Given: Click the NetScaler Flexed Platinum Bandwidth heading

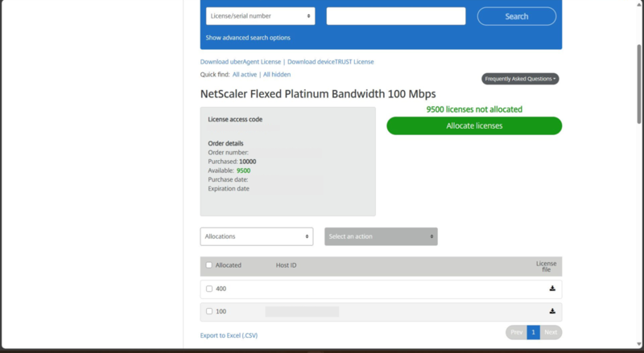Looking at the screenshot, I should [318, 94].
